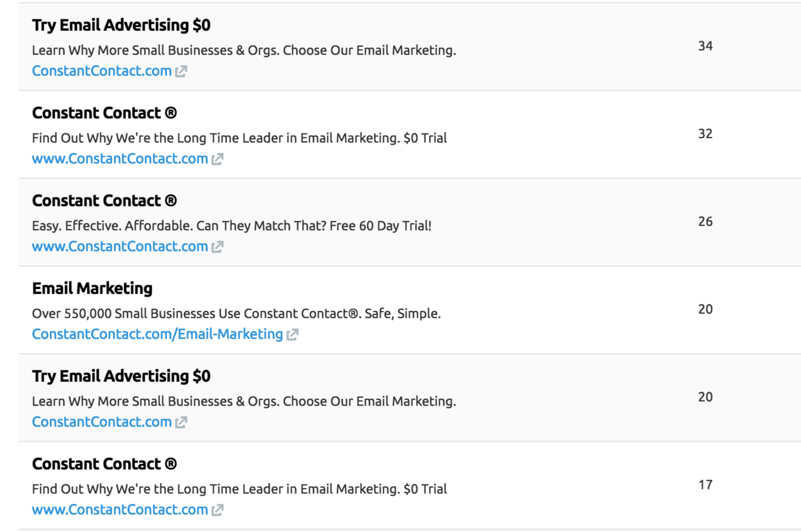
Task: Follow www.ConstantContact.com link in the ad with count 26
Action: point(120,247)
